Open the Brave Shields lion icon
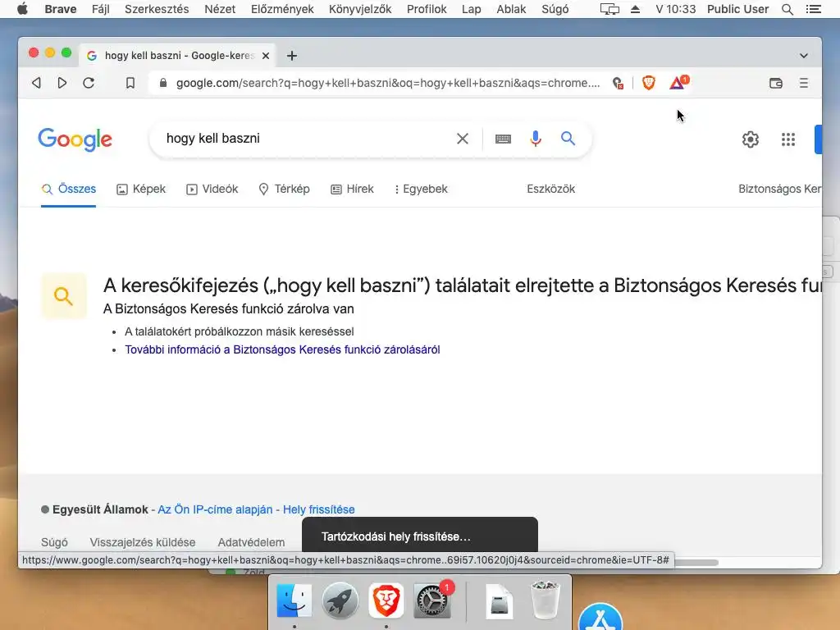The height and width of the screenshot is (630, 840). 649,83
